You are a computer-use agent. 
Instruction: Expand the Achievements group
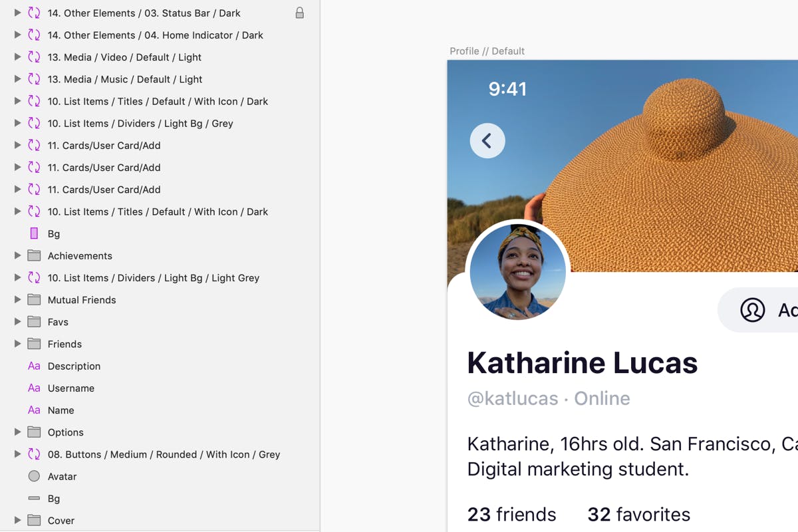17,255
